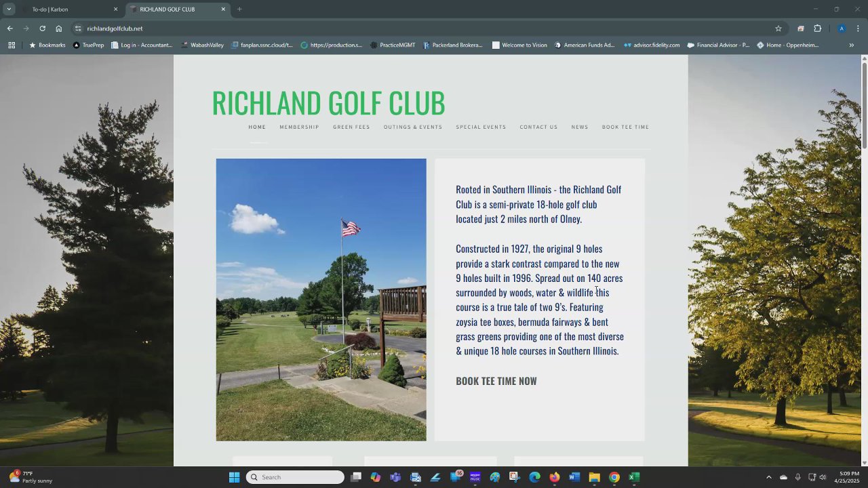
Task: Open the NEWS page
Action: click(x=580, y=127)
